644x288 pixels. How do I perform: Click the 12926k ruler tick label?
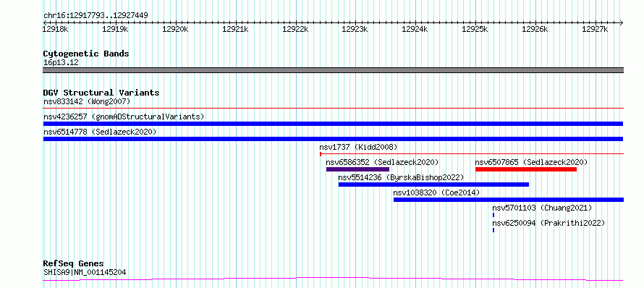pos(535,29)
